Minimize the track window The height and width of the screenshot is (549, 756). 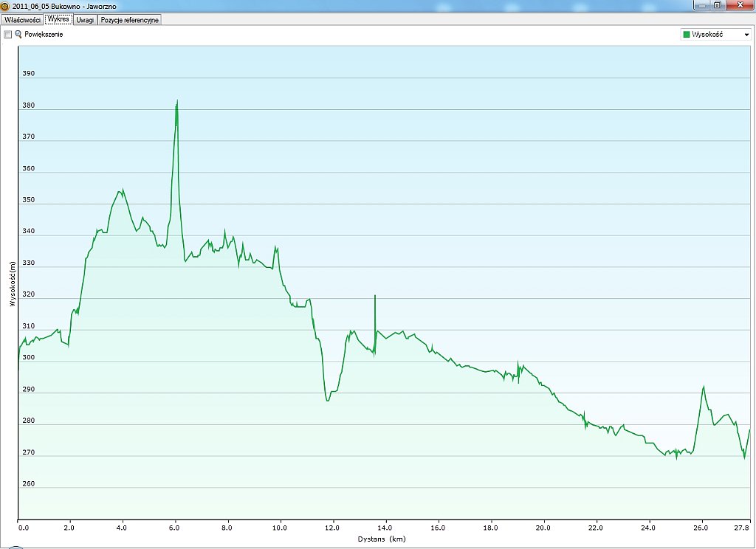click(x=700, y=5)
